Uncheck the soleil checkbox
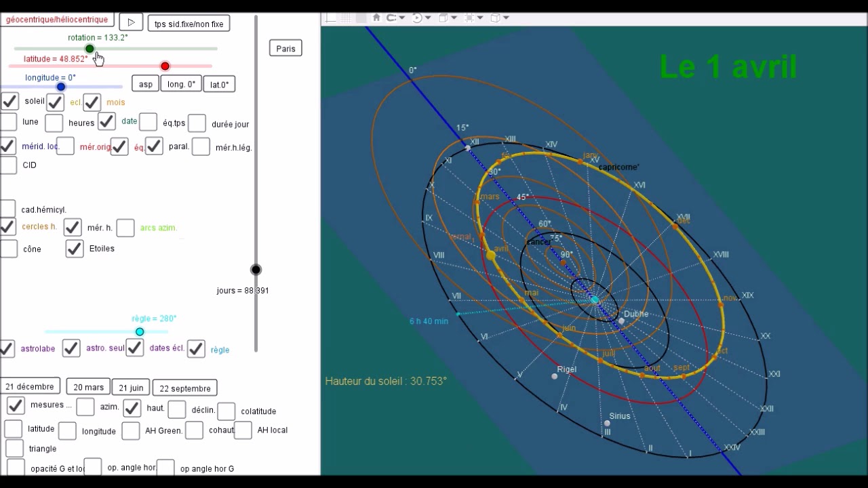 [x=9, y=102]
